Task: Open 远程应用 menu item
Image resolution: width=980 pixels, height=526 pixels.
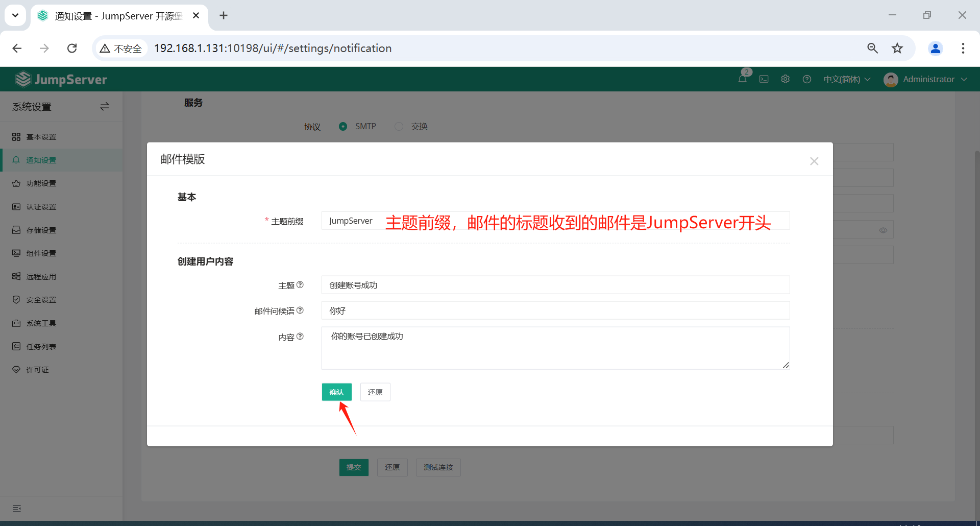Action: (x=61, y=276)
